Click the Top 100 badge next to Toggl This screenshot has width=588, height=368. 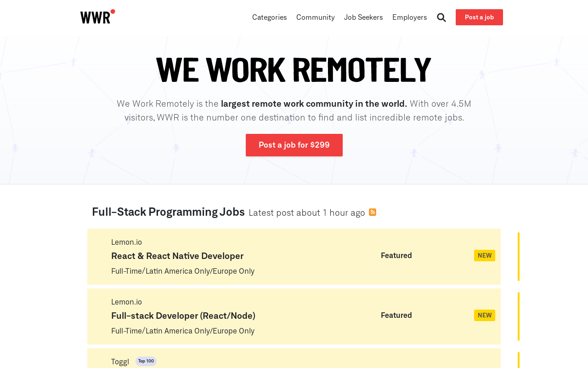click(x=146, y=361)
